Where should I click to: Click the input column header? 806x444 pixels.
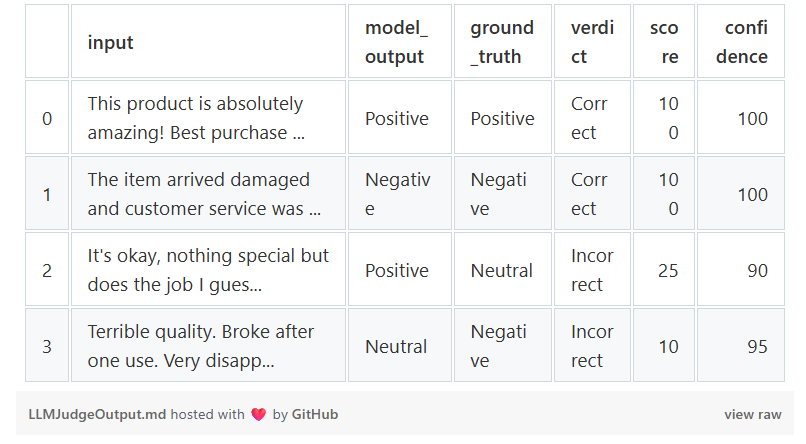point(110,42)
